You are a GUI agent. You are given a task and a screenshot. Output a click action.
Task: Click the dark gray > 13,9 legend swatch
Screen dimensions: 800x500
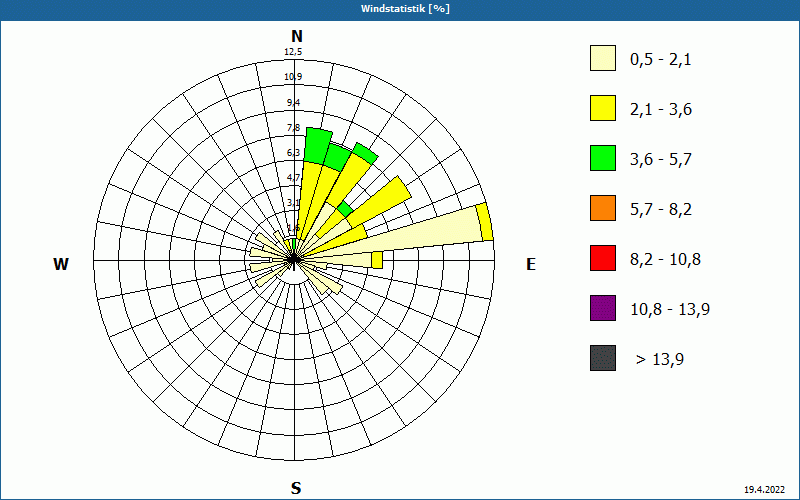point(603,358)
